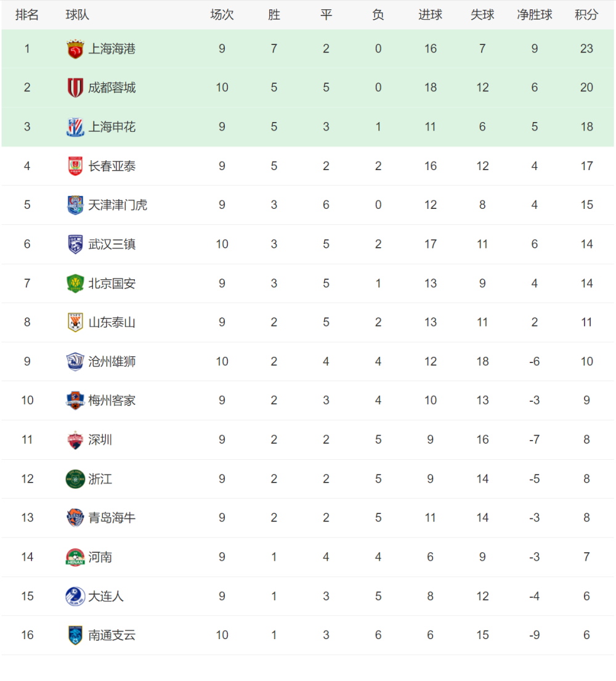Click the 浙江 green circular crest
Screen dimensions: 616x681
(x=75, y=479)
